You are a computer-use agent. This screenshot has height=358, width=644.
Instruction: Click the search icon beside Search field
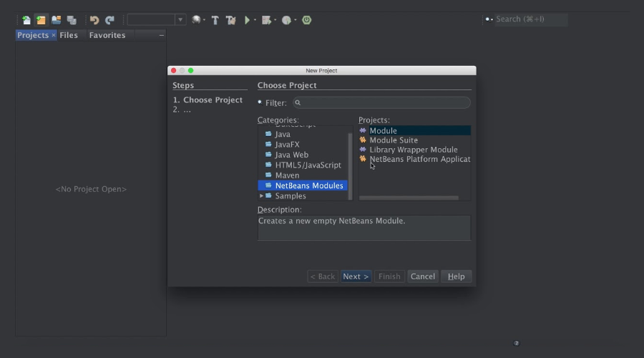(489, 19)
